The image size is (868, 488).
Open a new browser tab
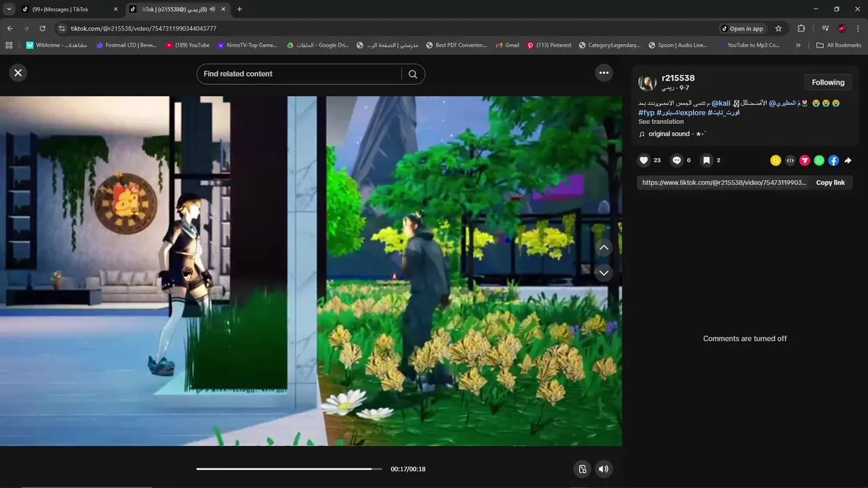tap(239, 9)
